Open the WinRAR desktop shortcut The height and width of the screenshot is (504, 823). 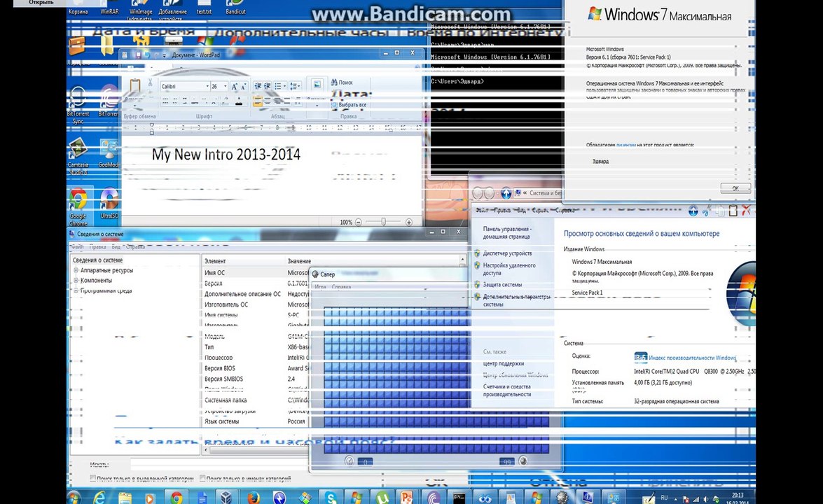pos(109,7)
